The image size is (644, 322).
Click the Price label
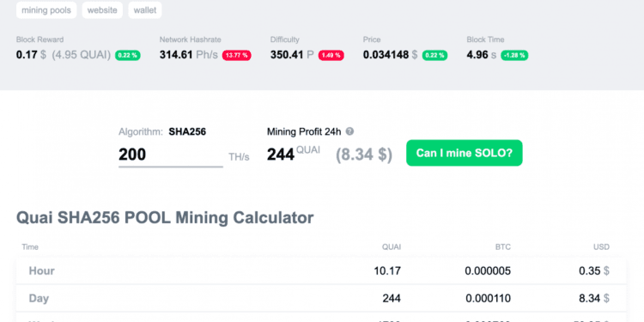(x=372, y=39)
